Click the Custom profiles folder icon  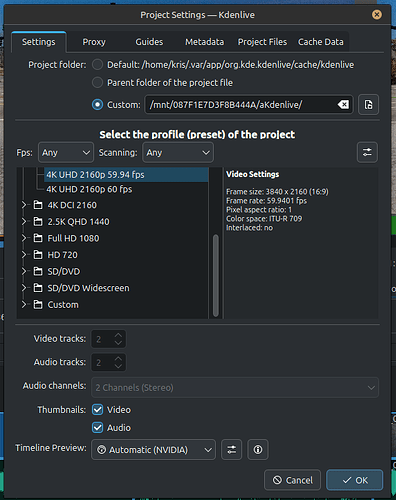pyautogui.click(x=38, y=304)
